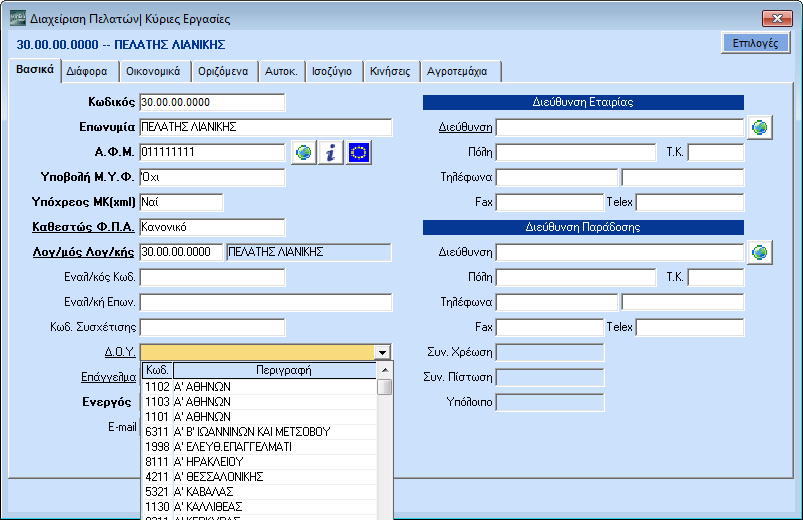Screen dimensions: 803x520
Task: Focus the Α.Φ.Μ. input field
Action: click(x=212, y=152)
